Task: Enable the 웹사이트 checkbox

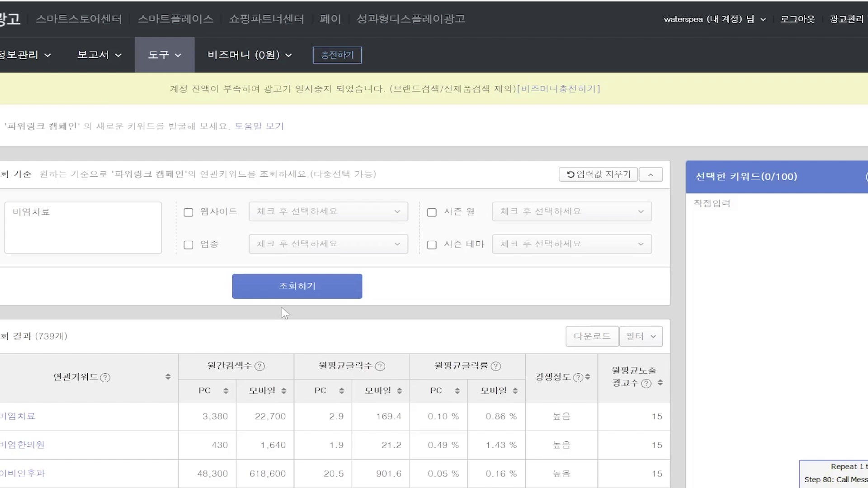Action: coord(189,212)
